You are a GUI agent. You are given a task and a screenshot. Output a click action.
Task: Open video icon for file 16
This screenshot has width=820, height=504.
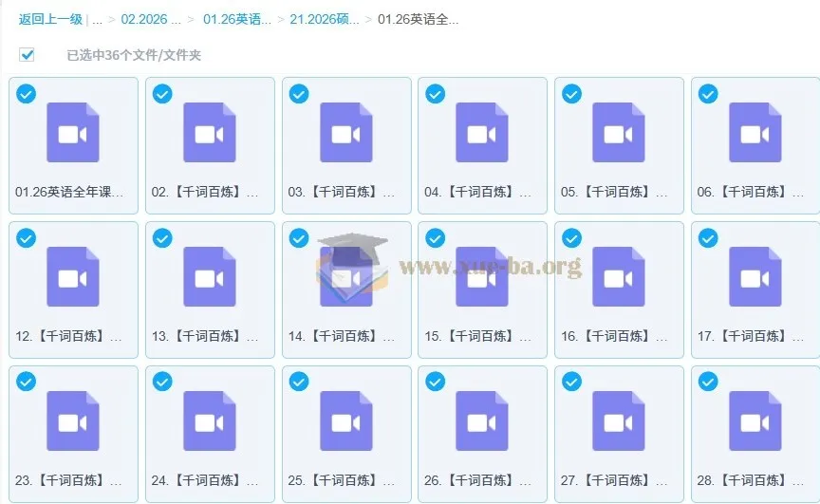[x=618, y=277]
